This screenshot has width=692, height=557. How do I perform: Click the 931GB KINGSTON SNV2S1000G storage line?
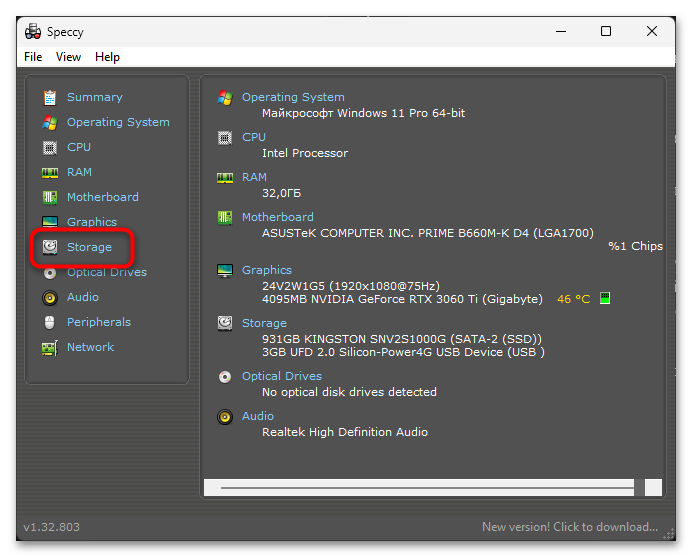(x=402, y=339)
